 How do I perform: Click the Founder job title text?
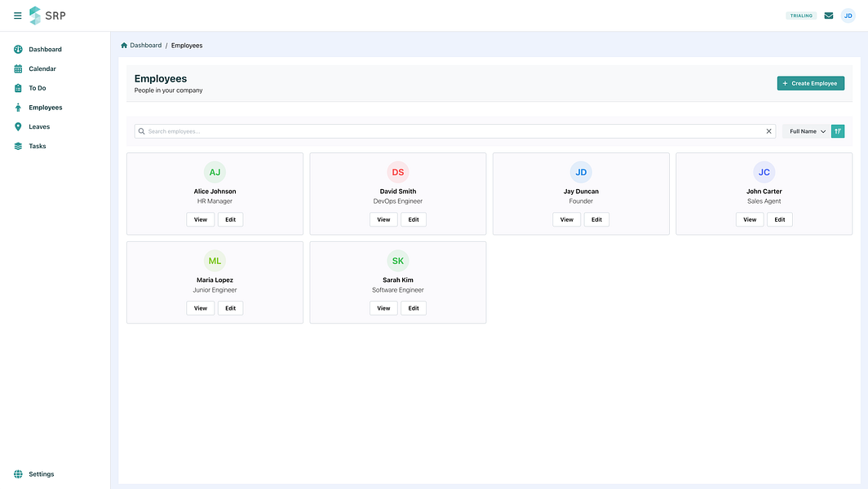[581, 201]
